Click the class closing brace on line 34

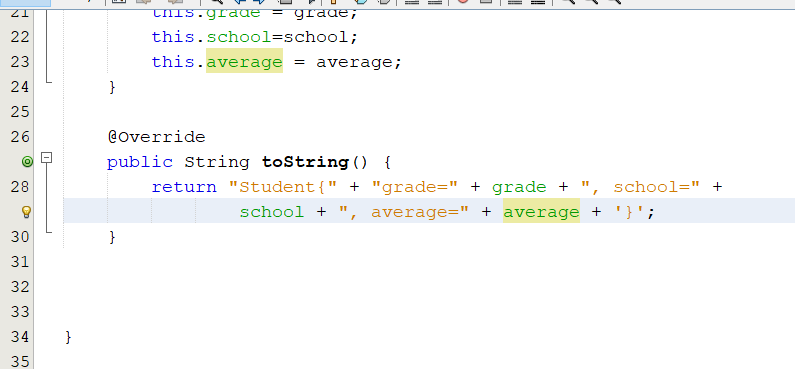tap(68, 337)
